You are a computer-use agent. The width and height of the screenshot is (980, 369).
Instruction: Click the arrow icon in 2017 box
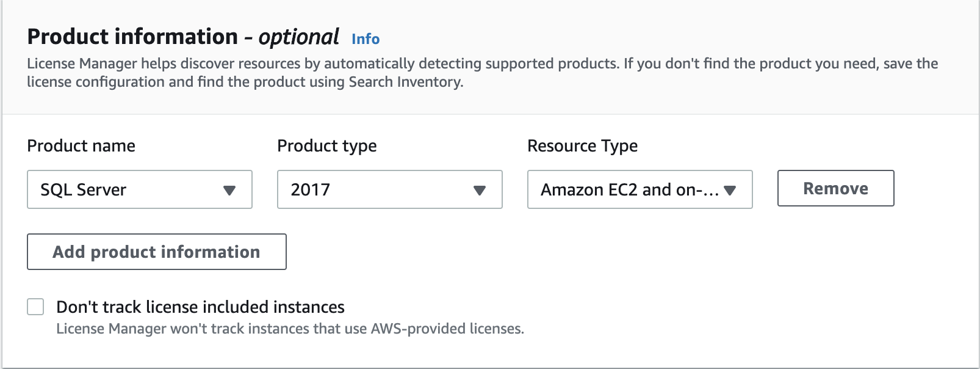coord(480,190)
